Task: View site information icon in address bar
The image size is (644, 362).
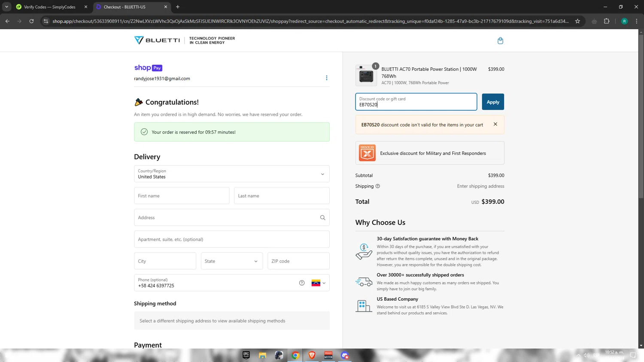Action: (x=46, y=21)
